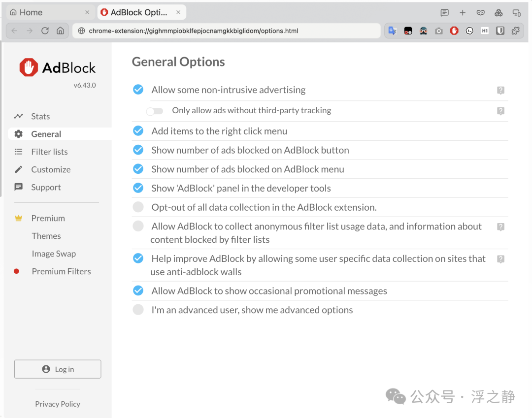Open help for anonymous filter list usage data
The image size is (532, 418).
500,227
